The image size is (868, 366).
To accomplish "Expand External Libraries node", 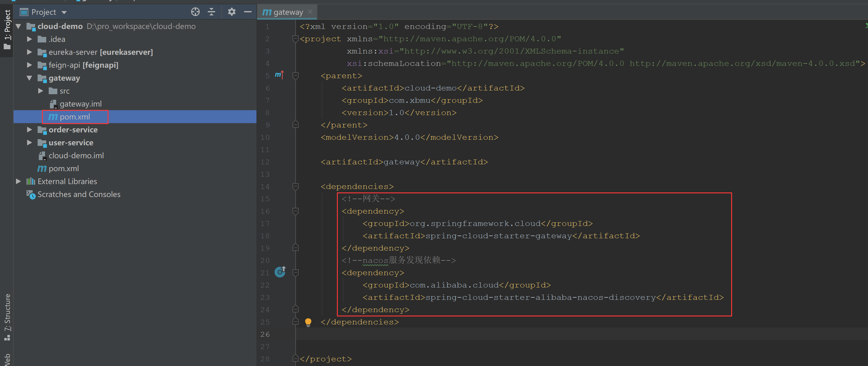I will tap(18, 181).
